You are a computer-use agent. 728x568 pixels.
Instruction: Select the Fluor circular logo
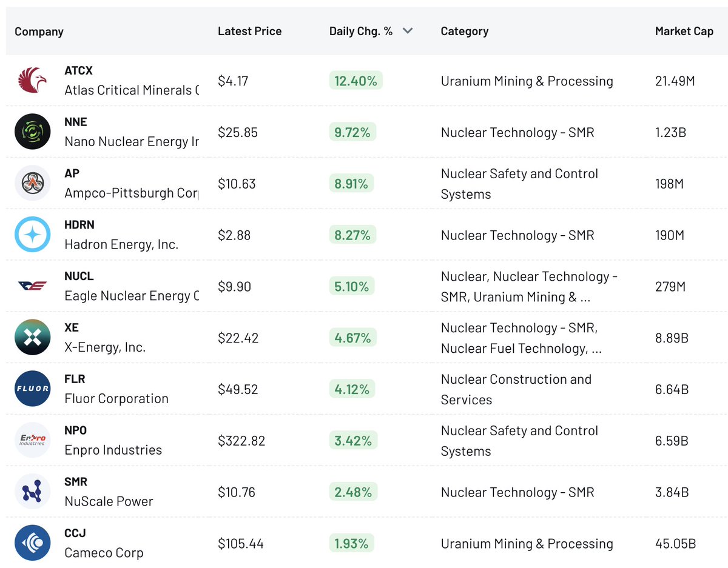pos(32,389)
